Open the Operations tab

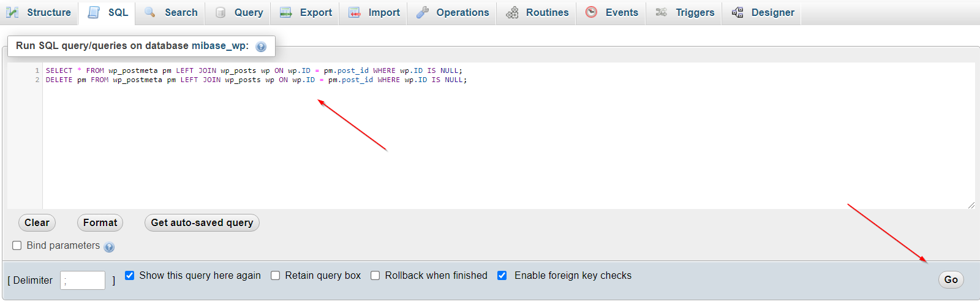point(452,12)
